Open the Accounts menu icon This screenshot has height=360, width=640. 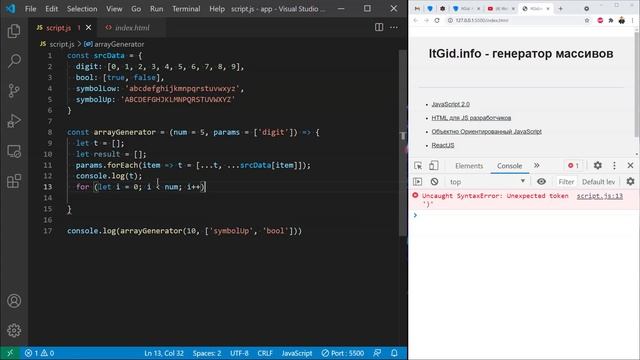[x=14, y=301]
